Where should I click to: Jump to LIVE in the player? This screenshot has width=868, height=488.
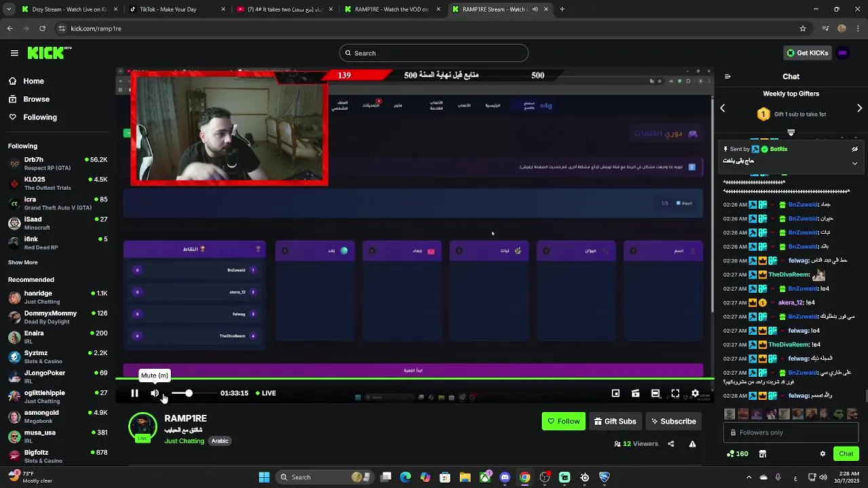pyautogui.click(x=266, y=393)
